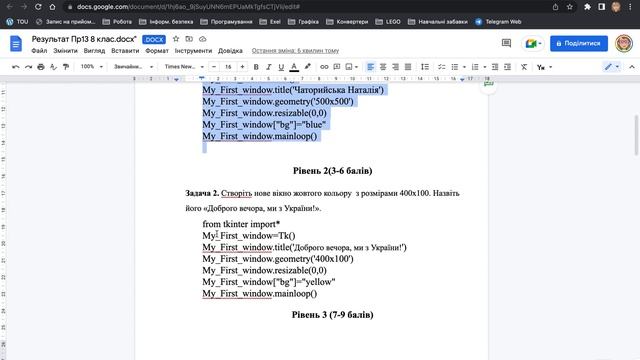
Task: Open the comment history icon
Action: point(506,43)
